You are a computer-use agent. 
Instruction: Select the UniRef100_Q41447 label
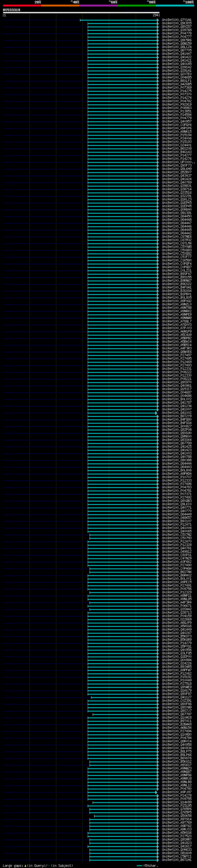[176, 54]
